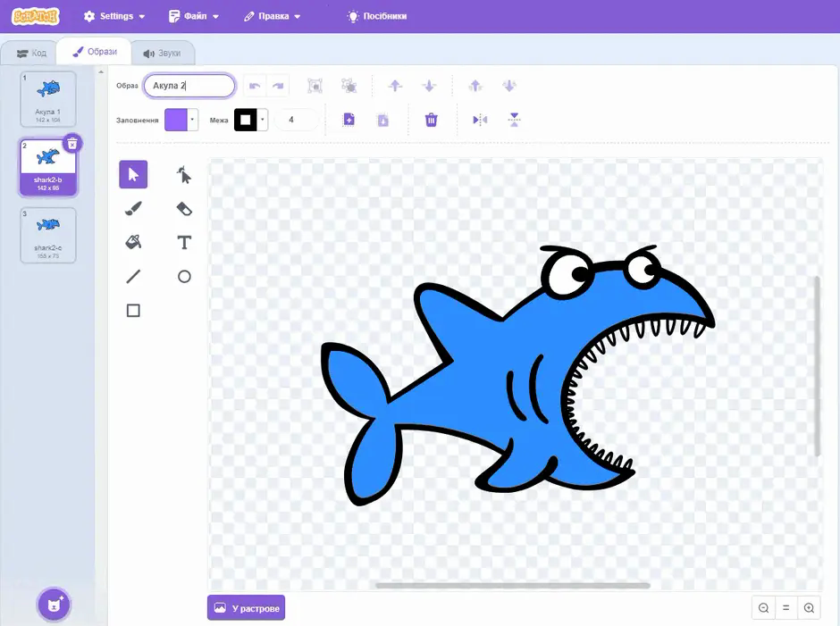This screenshot has width=840, height=626.
Task: Click the Scratch logo
Action: pos(36,16)
